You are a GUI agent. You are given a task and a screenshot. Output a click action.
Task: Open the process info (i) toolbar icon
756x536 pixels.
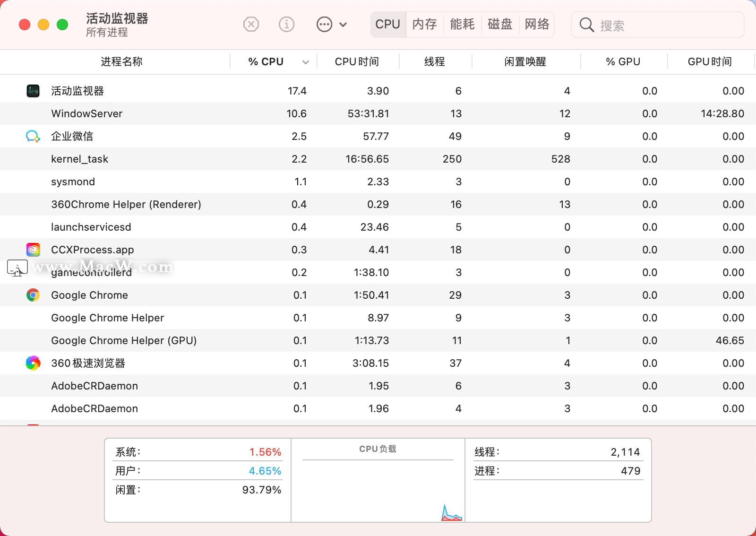(x=286, y=24)
